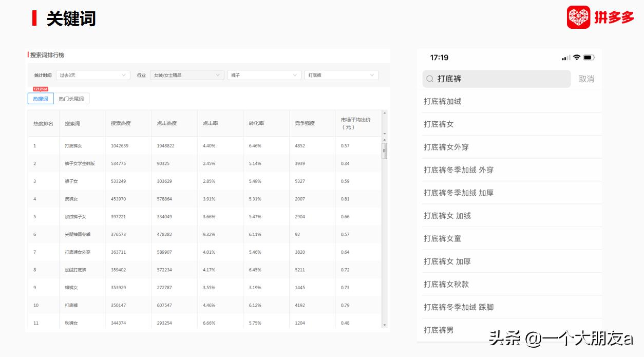Image resolution: width=644 pixels, height=357 pixels.
Task: Click search term 加绒打底裤
Action: [75, 270]
